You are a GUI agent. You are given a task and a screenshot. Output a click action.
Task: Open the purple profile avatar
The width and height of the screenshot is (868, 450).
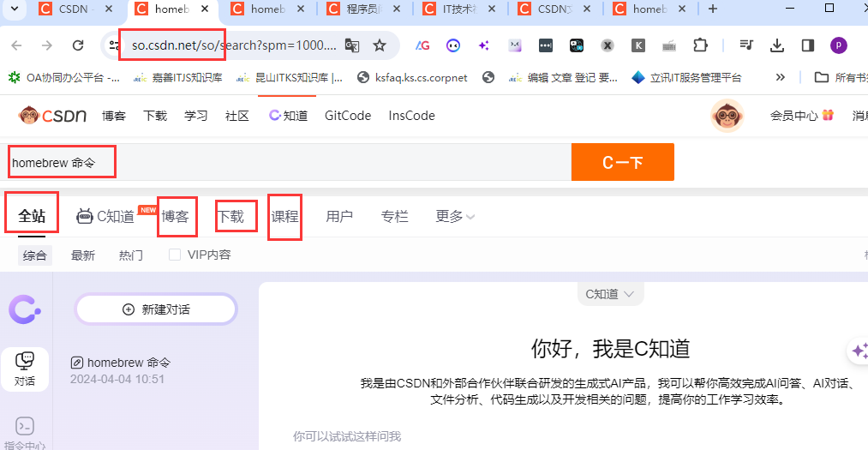pos(839,45)
